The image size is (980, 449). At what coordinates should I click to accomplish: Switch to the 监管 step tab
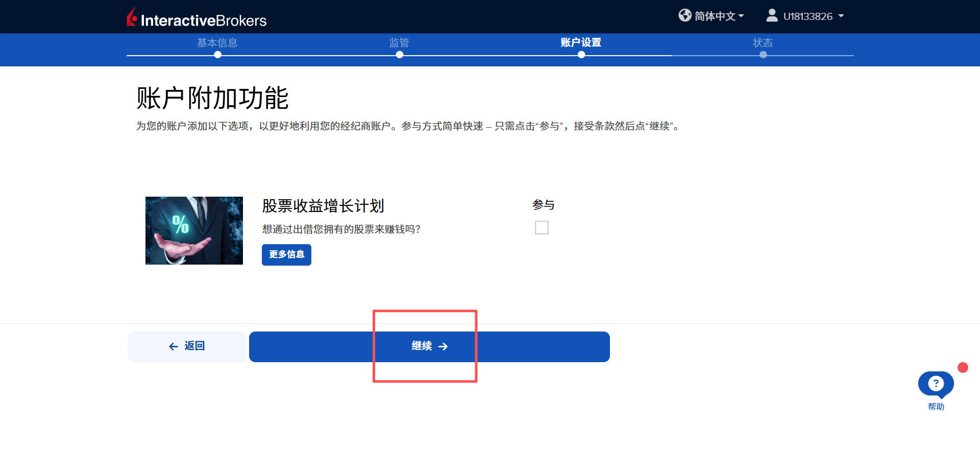[x=399, y=43]
